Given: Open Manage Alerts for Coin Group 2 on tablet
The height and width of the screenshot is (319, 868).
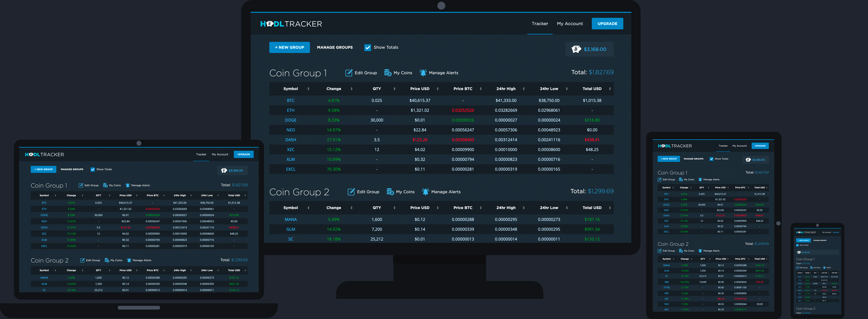Looking at the screenshot, I should point(709,251).
